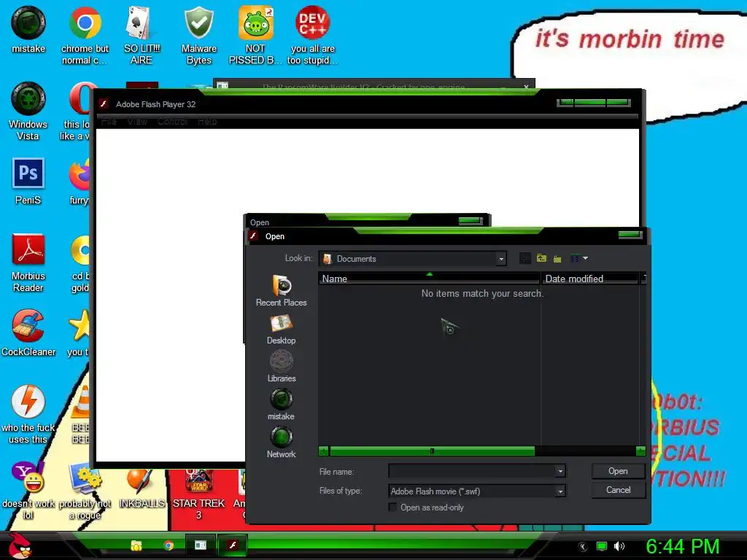Click the volume speaker tray icon
Image resolution: width=747 pixels, height=560 pixels.
point(619,546)
